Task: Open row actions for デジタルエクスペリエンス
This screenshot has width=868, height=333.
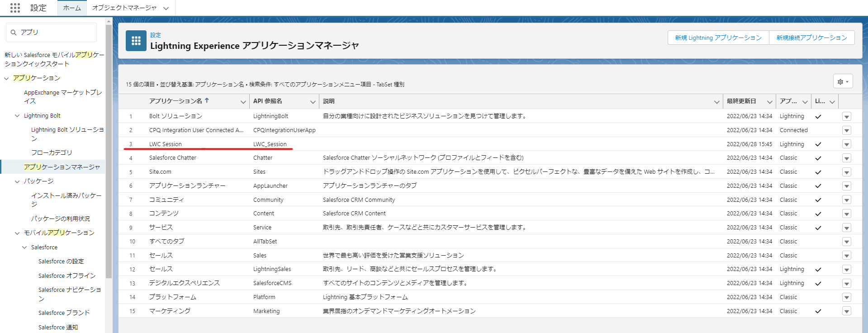Action: 847,283
